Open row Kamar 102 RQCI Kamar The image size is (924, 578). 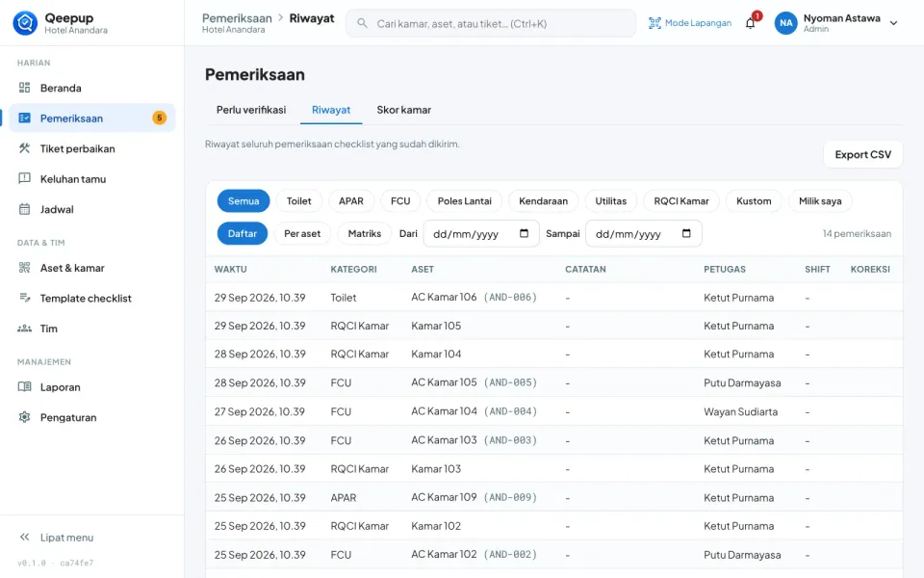pos(554,526)
